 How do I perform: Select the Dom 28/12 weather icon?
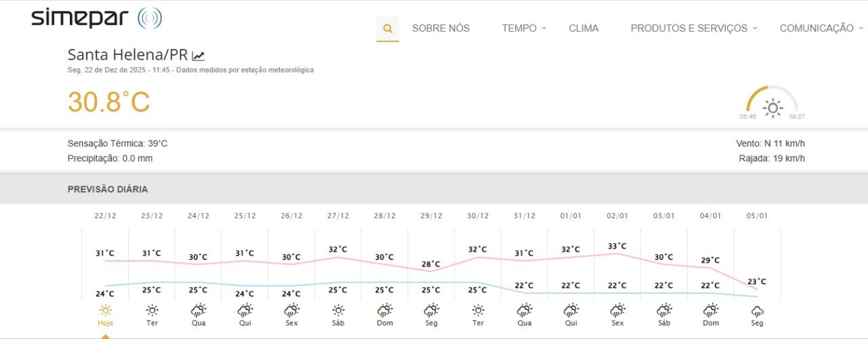tap(384, 310)
